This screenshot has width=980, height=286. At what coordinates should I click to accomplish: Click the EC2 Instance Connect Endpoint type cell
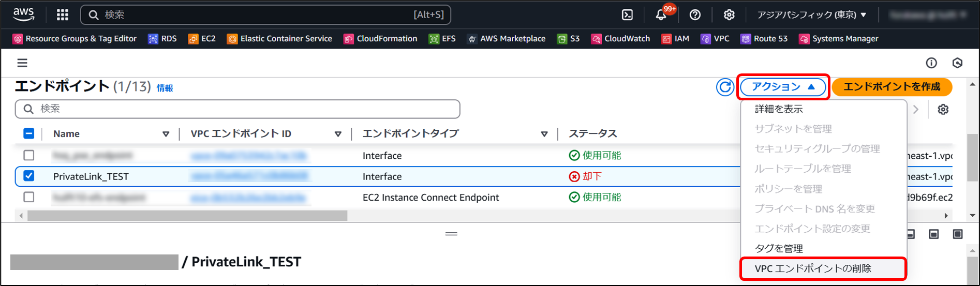point(431,197)
